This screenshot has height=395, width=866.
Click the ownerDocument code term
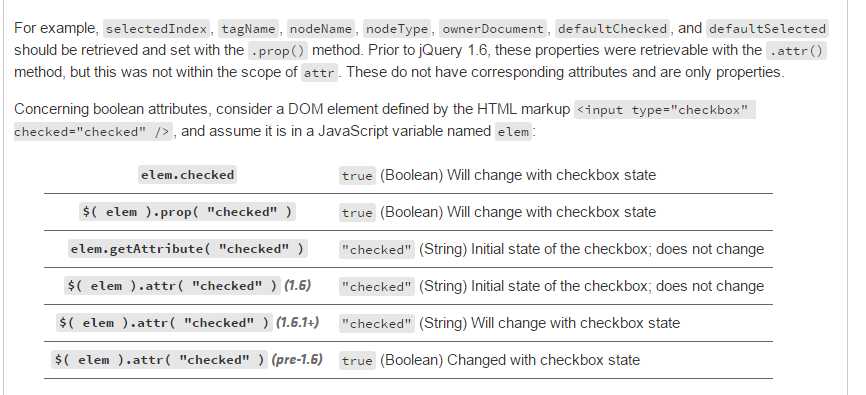coord(493,28)
